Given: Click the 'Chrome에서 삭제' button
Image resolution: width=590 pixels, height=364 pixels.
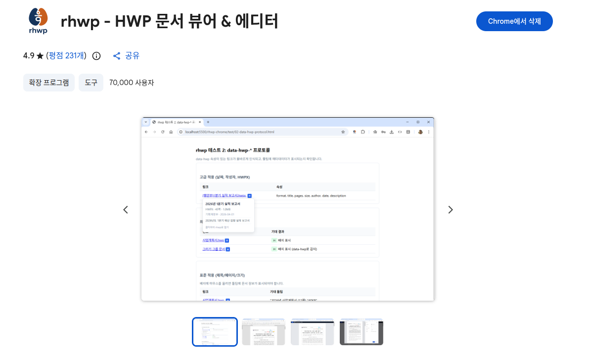Looking at the screenshot, I should (x=514, y=21).
